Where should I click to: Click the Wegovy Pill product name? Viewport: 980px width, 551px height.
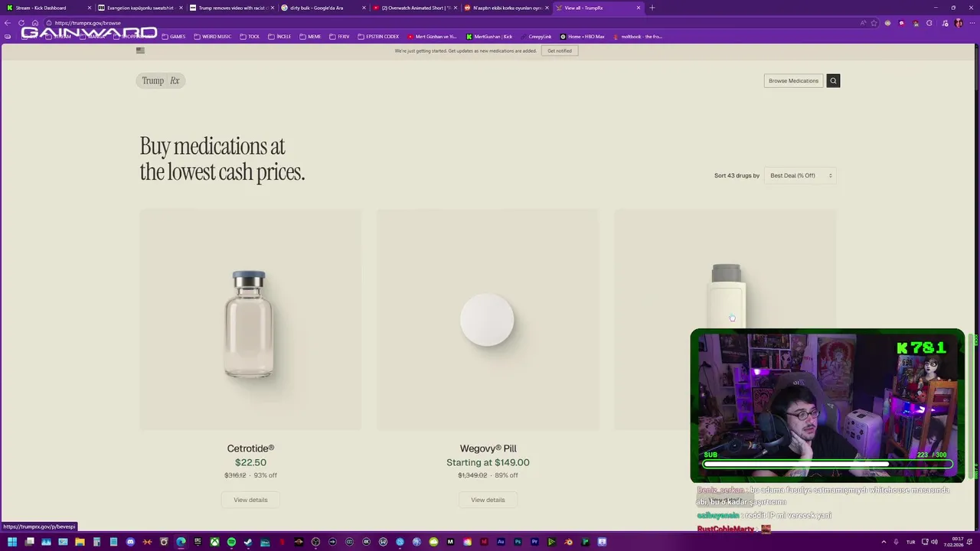pyautogui.click(x=488, y=448)
